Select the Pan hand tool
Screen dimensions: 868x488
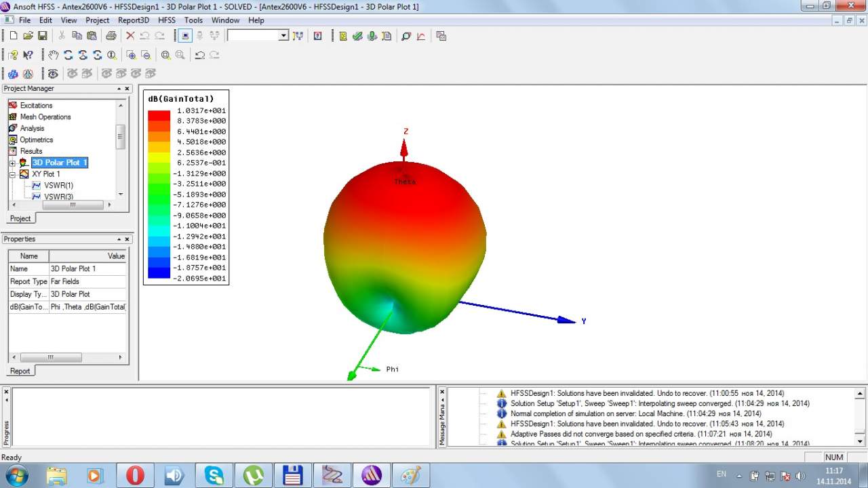pyautogui.click(x=54, y=55)
